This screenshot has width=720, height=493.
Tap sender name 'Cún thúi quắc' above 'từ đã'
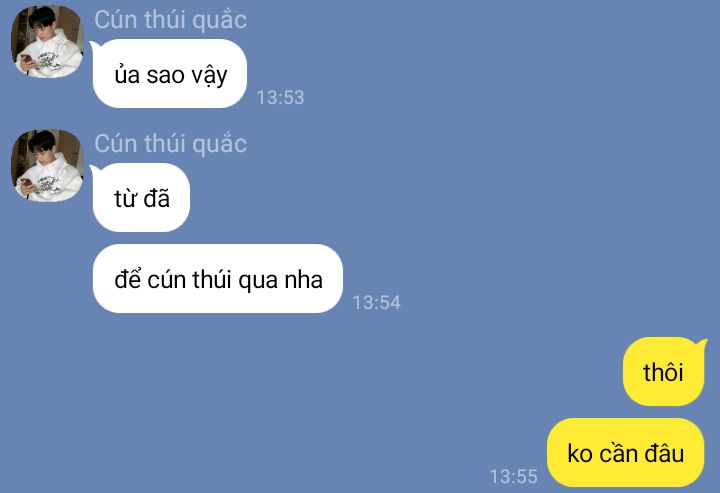(170, 144)
